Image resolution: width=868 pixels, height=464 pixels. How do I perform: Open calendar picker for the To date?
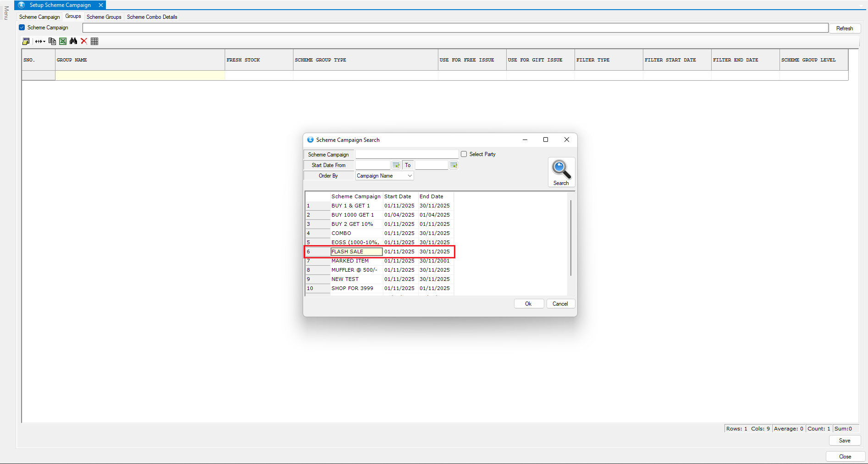(453, 165)
